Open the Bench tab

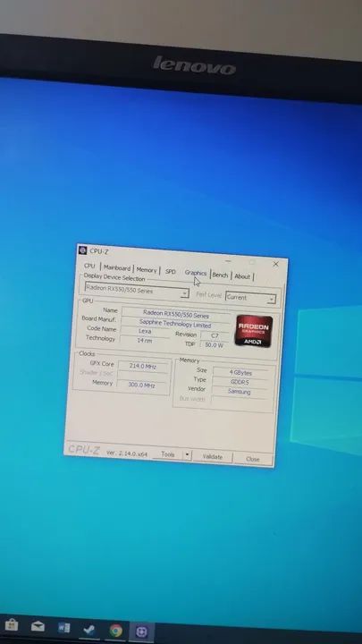point(220,275)
